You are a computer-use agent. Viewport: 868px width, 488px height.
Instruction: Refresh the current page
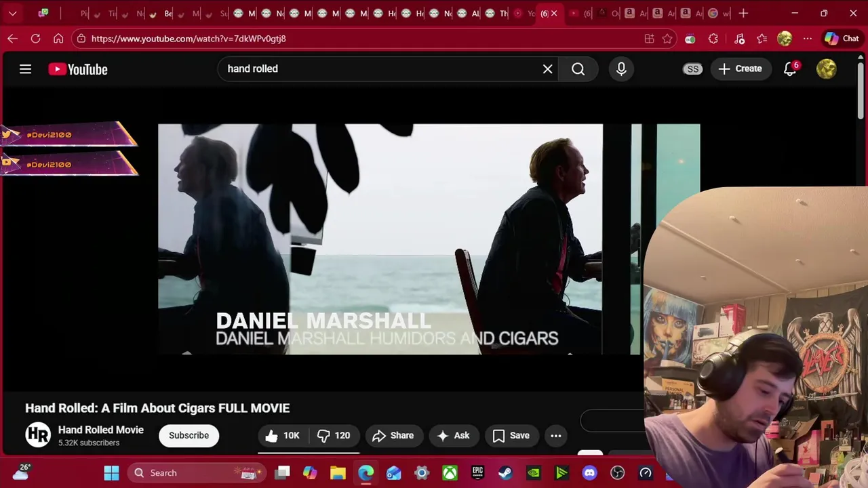coord(35,39)
